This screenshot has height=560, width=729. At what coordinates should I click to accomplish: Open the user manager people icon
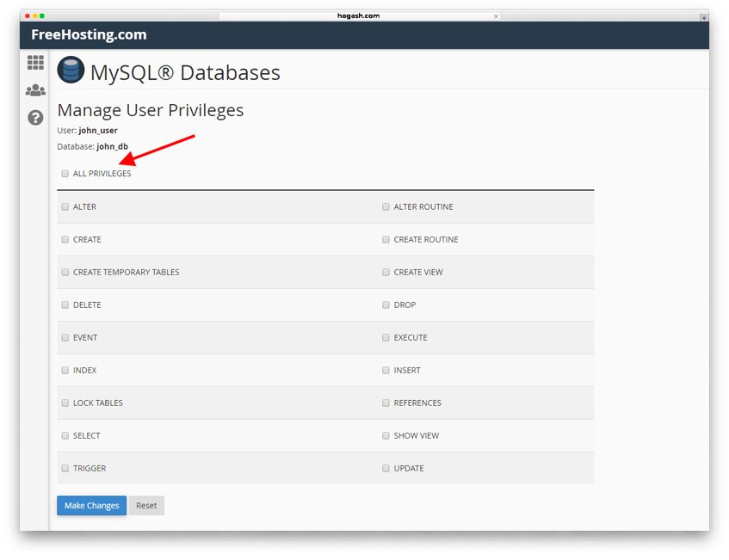(x=35, y=90)
